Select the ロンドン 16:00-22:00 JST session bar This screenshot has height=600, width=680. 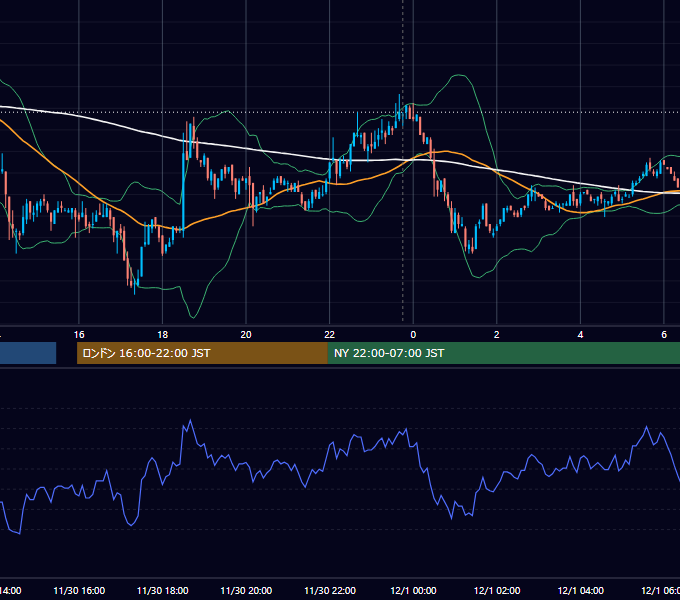tap(202, 353)
